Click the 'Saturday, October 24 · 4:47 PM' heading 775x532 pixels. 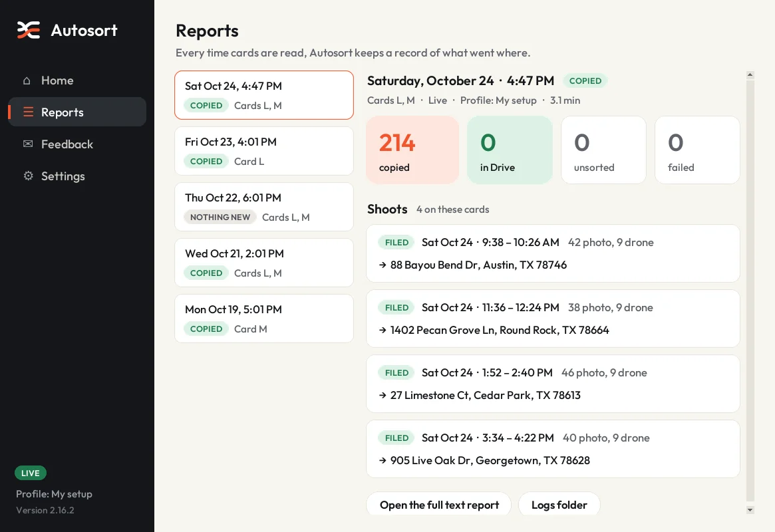[460, 80]
